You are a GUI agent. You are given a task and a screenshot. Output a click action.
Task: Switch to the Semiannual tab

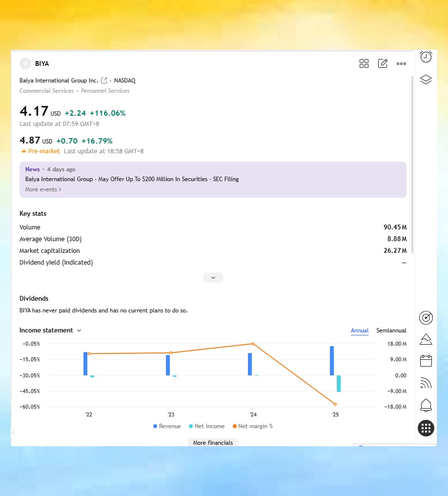(x=391, y=331)
